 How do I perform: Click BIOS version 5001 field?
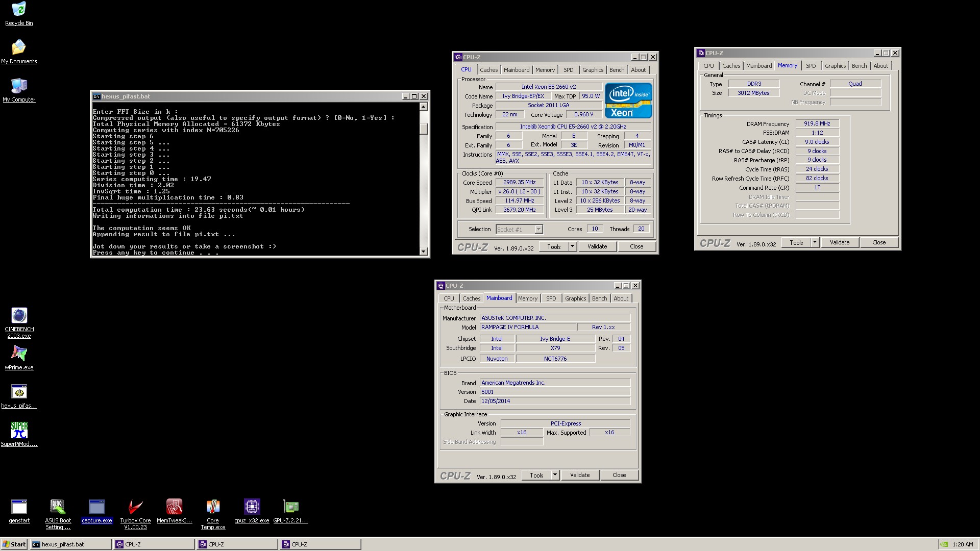click(x=555, y=392)
